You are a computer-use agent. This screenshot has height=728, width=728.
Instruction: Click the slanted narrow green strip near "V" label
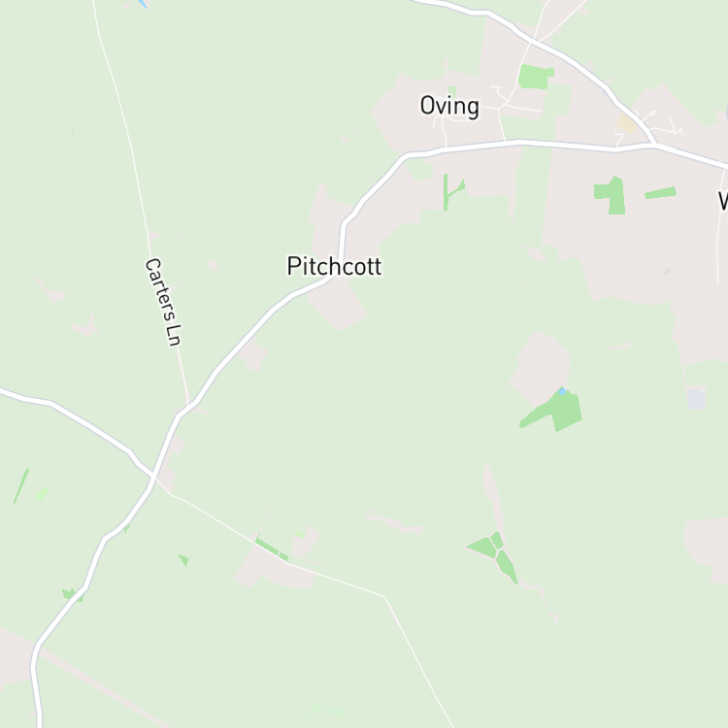[x=660, y=192]
